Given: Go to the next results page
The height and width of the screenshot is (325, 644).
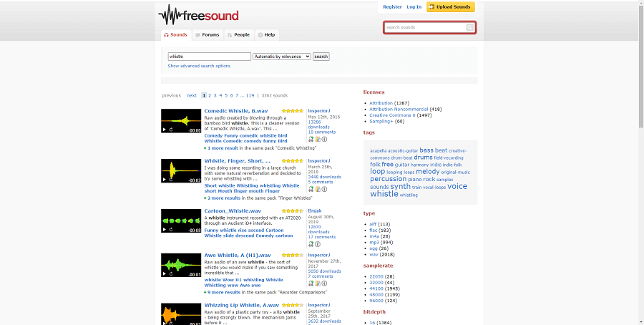Looking at the screenshot, I should click(x=192, y=95).
